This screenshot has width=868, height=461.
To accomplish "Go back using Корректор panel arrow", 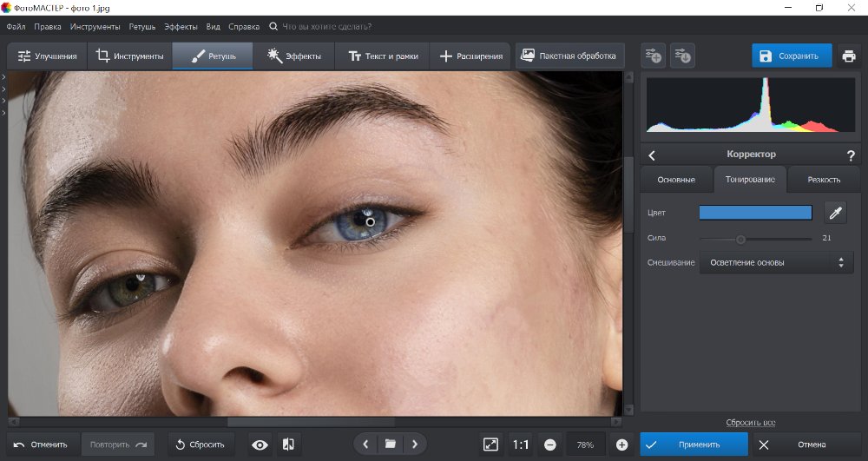I will tap(653, 155).
